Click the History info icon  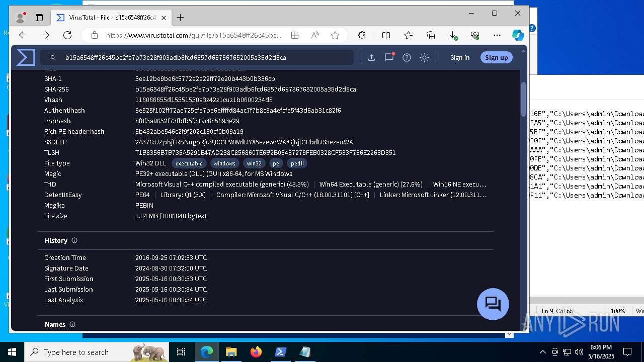[x=74, y=240]
